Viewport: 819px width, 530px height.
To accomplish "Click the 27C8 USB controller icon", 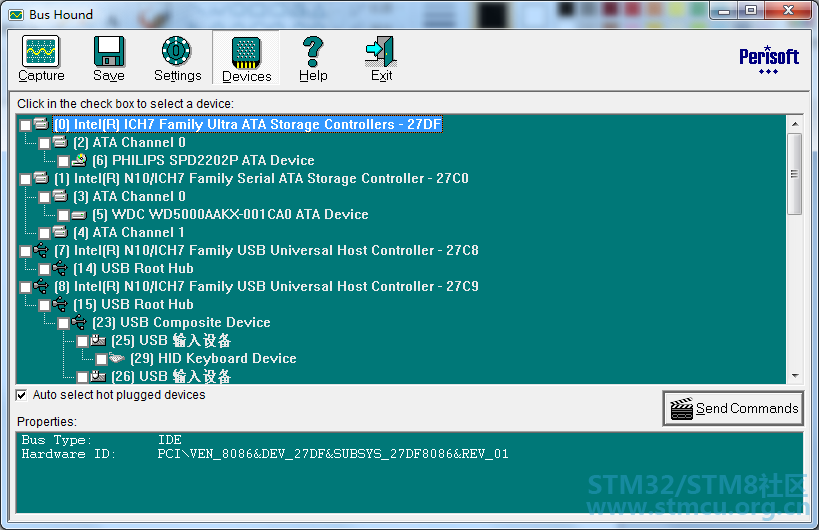I will (41, 250).
